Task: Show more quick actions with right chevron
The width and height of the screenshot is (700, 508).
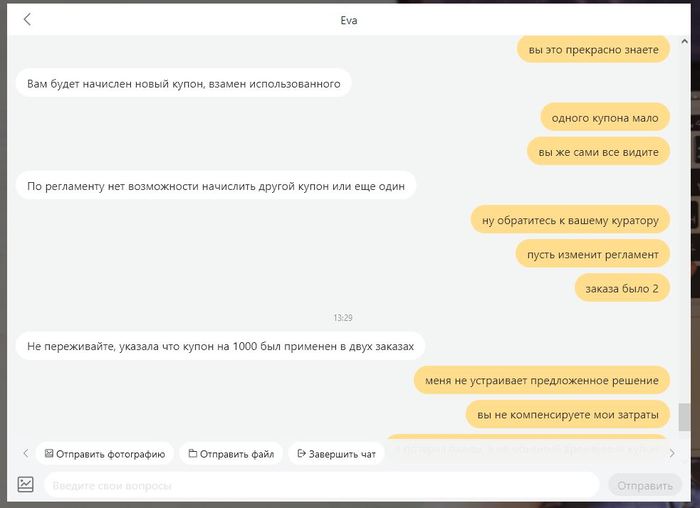Action: tap(672, 454)
